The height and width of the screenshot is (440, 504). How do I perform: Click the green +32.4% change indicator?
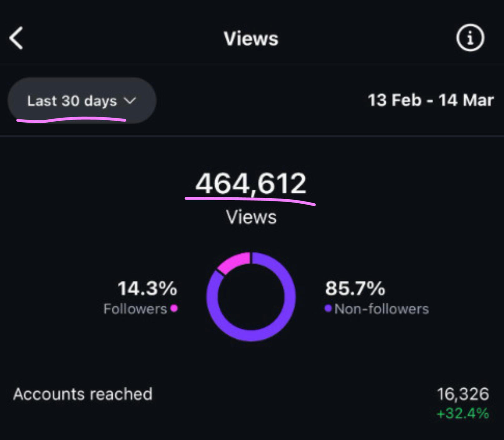coord(462,414)
